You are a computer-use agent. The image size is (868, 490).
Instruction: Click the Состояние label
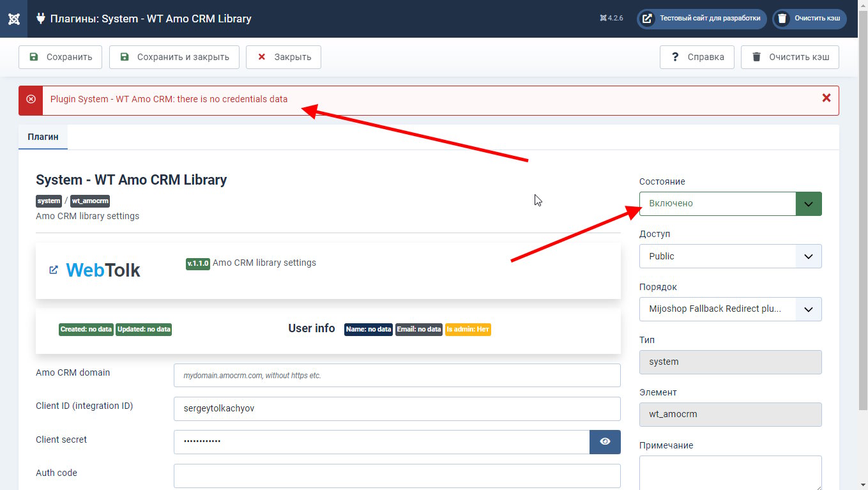662,181
